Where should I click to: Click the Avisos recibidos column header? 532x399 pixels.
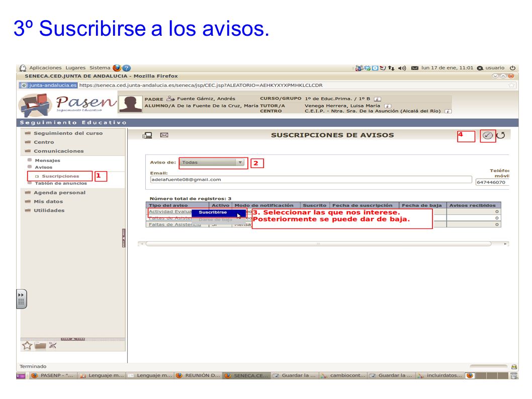coord(474,205)
